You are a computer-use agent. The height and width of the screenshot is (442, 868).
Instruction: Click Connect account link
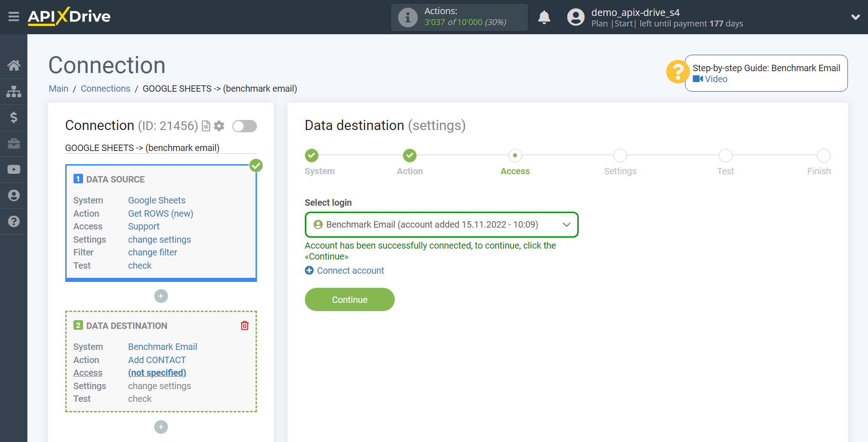(345, 270)
